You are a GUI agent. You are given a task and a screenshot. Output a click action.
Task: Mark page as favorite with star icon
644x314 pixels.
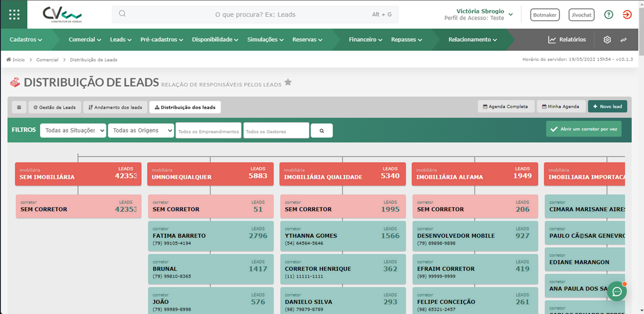pos(288,82)
